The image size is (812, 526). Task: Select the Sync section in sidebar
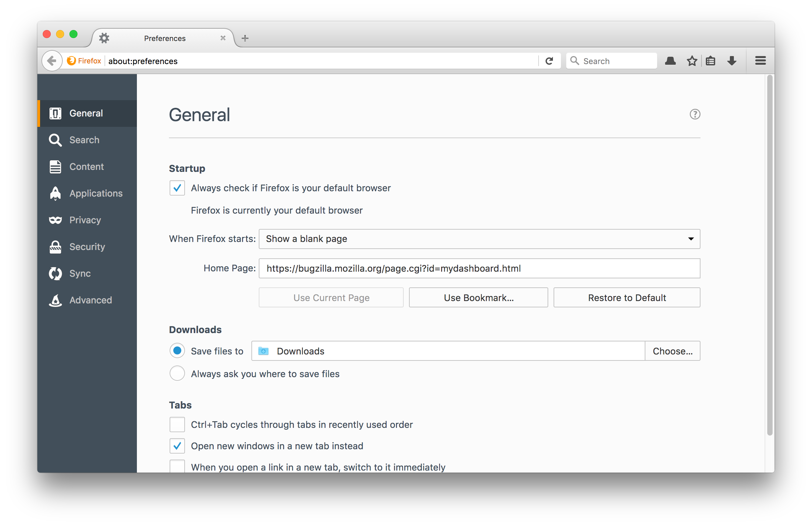[x=80, y=273]
